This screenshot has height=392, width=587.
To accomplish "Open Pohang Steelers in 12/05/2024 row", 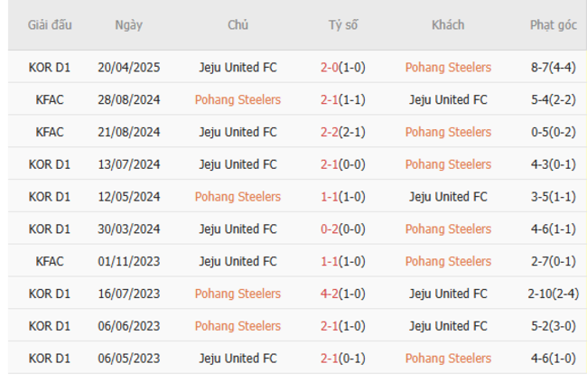I will point(238,197).
